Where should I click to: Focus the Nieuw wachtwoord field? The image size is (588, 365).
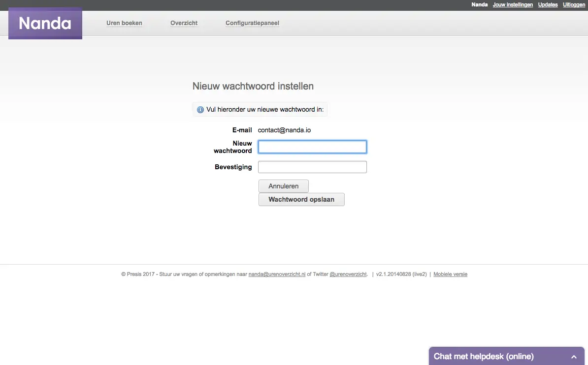312,147
